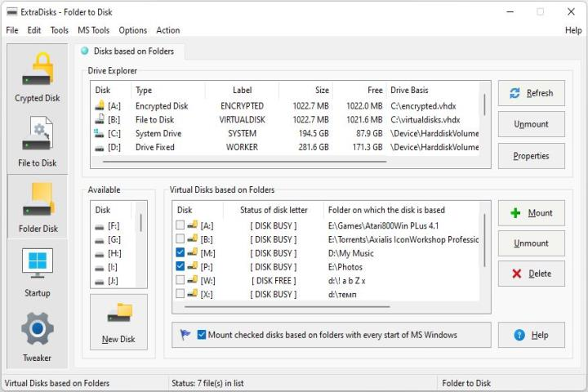Viewport: 588px width, 392px height.
Task: Toggle Mount checked disks with every start of Windows
Action: pos(202,335)
